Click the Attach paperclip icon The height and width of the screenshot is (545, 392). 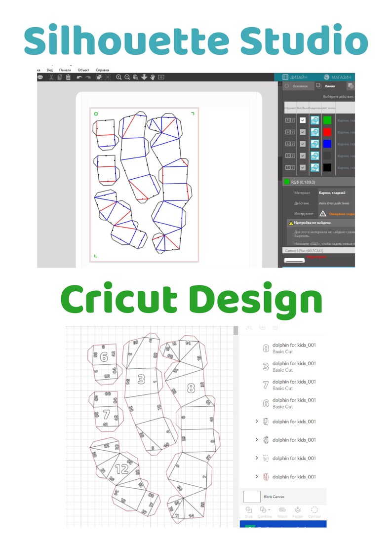click(x=282, y=510)
